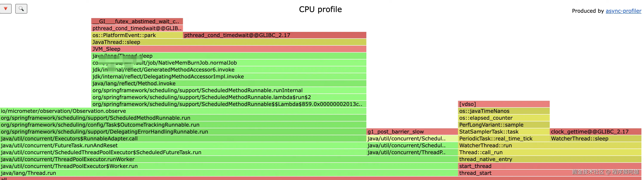Click the java/lang/Thread.run frame
The image size is (644, 180).
[x=228, y=173]
